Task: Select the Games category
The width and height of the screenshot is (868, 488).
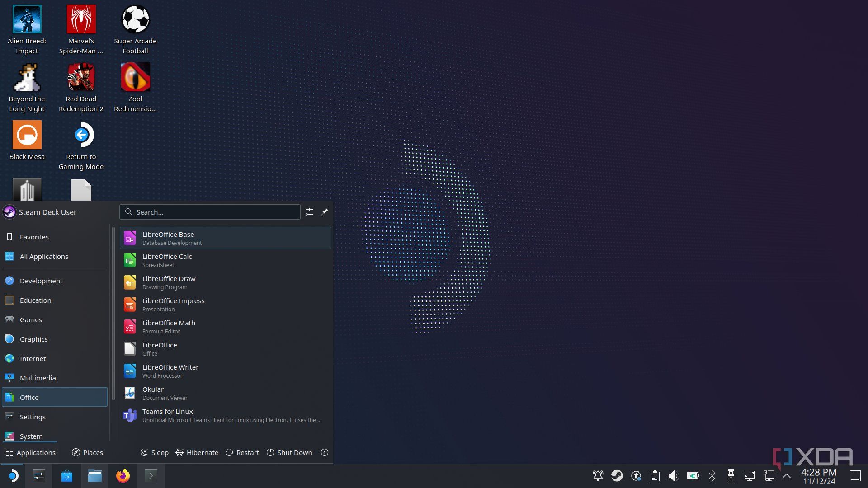Action: (x=55, y=319)
